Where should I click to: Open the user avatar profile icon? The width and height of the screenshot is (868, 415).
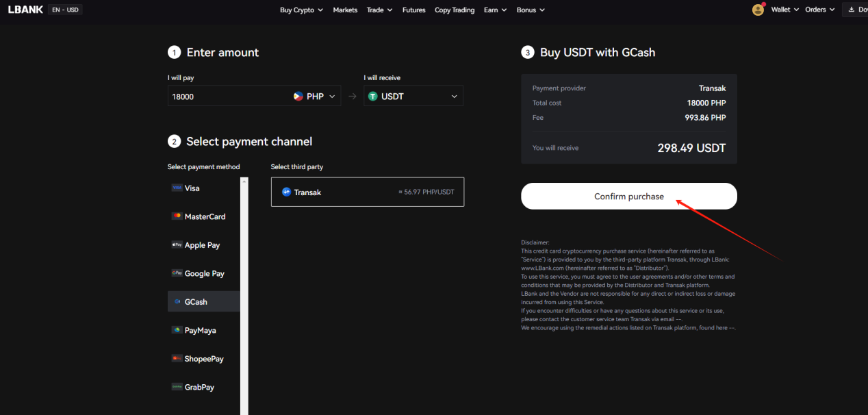click(x=758, y=10)
